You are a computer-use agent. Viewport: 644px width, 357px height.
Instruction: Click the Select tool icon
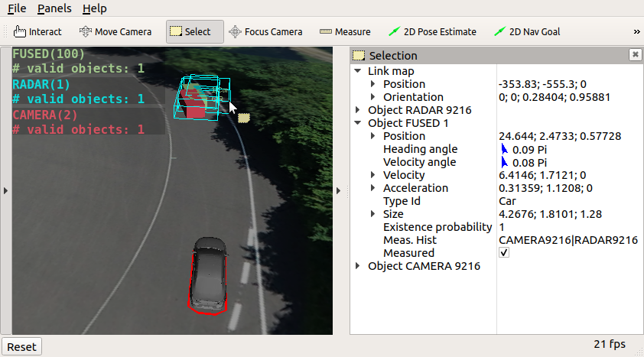pyautogui.click(x=176, y=31)
